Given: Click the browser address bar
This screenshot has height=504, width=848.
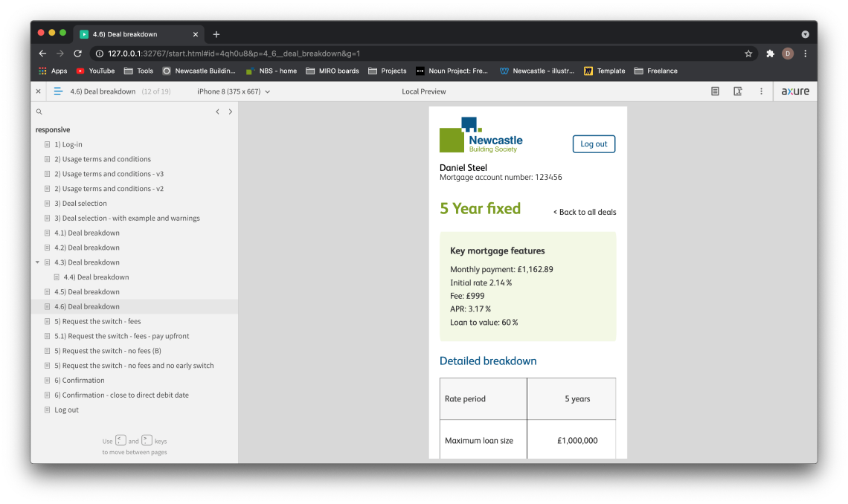Looking at the screenshot, I should coord(417,54).
